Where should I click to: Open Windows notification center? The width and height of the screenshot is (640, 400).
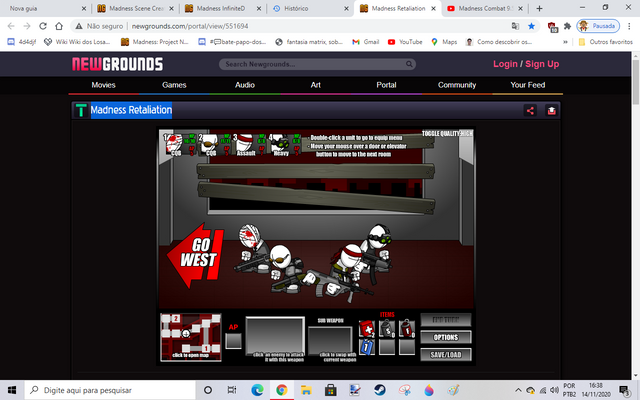[x=624, y=390]
